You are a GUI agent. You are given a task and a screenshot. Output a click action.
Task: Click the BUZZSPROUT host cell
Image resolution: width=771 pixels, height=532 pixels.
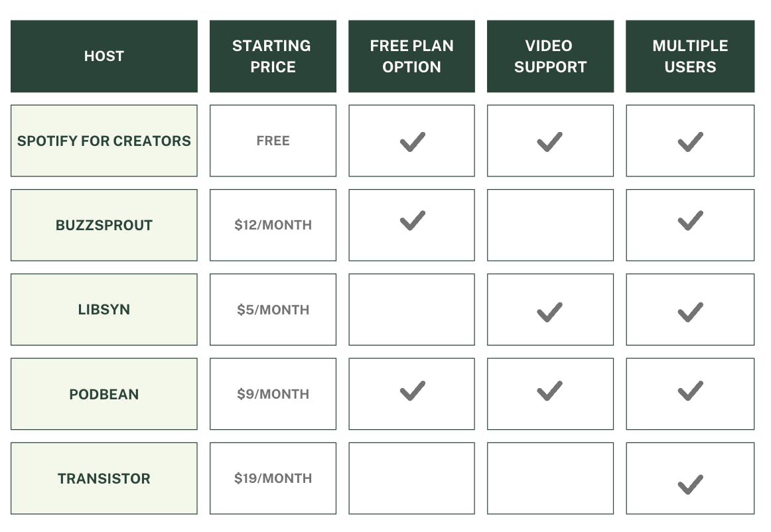pos(104,225)
